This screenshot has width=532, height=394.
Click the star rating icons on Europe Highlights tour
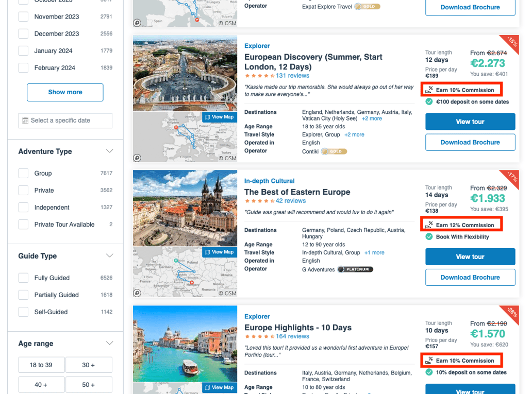point(260,335)
